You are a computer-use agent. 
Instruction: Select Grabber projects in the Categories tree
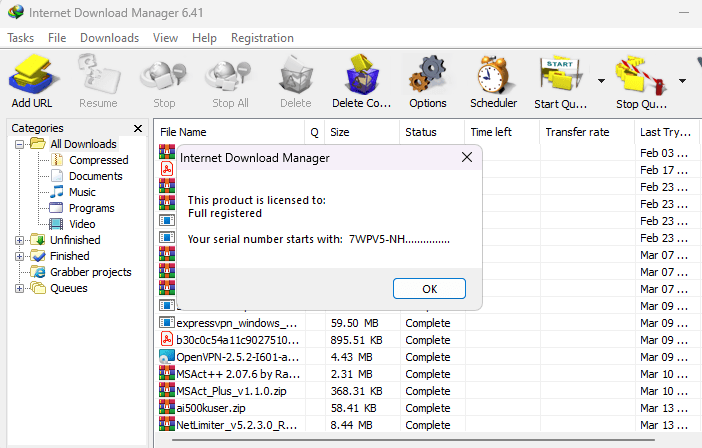[90, 272]
